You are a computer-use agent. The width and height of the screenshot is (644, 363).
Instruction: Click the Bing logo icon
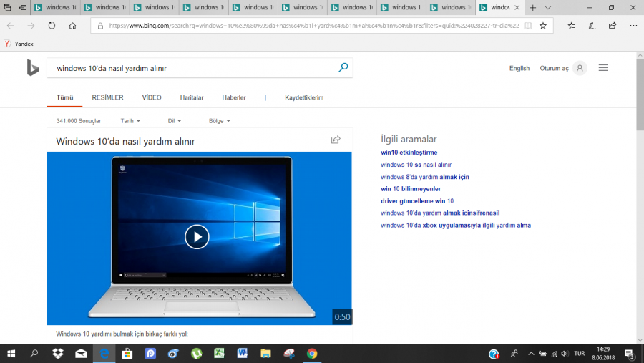(33, 68)
